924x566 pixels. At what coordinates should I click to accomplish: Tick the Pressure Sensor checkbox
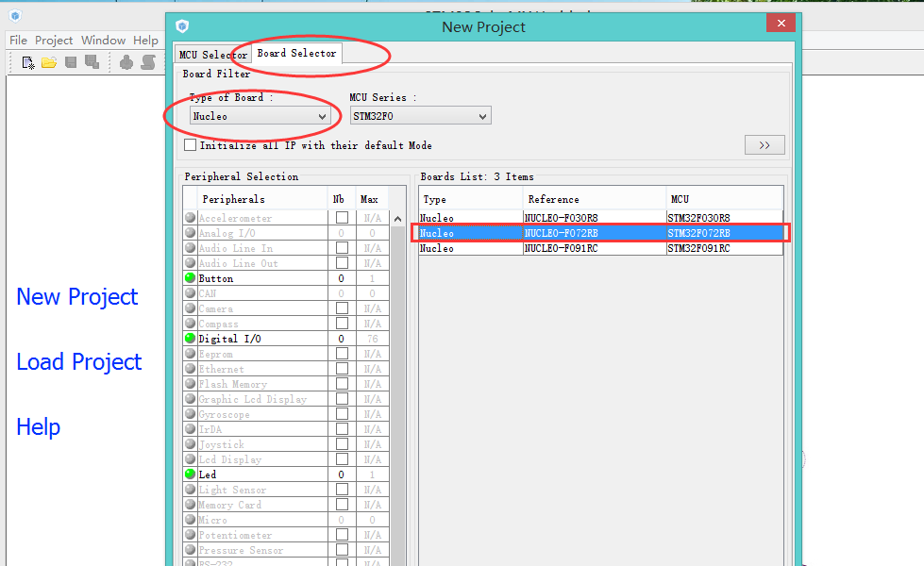[x=342, y=550]
